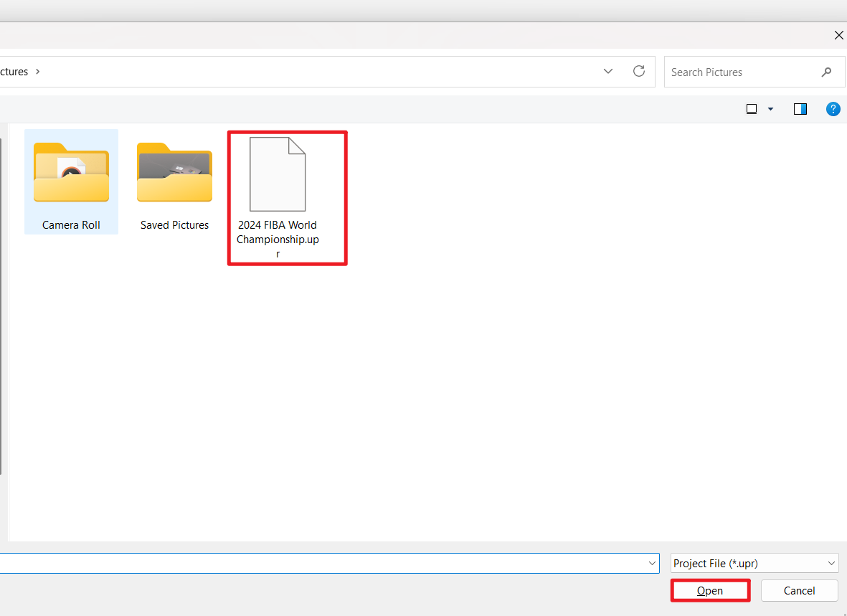Select the Camera Roll folder
The height and width of the screenshot is (616, 847).
pyautogui.click(x=71, y=182)
